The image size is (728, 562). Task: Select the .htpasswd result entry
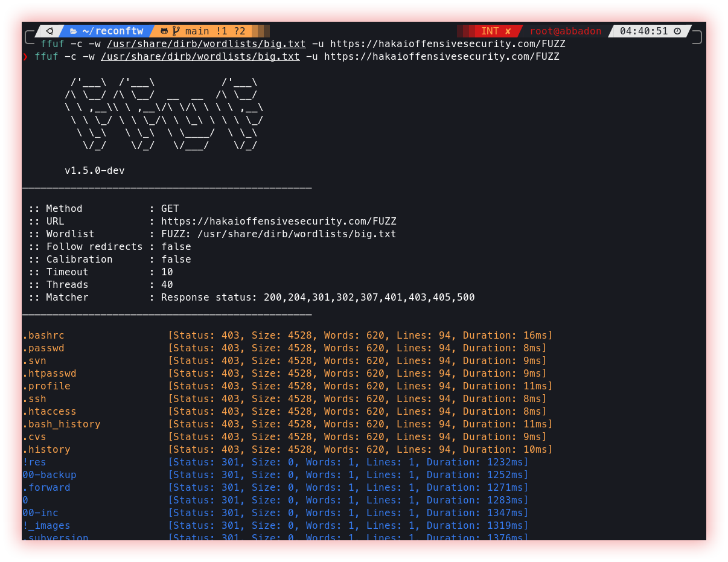(284, 374)
